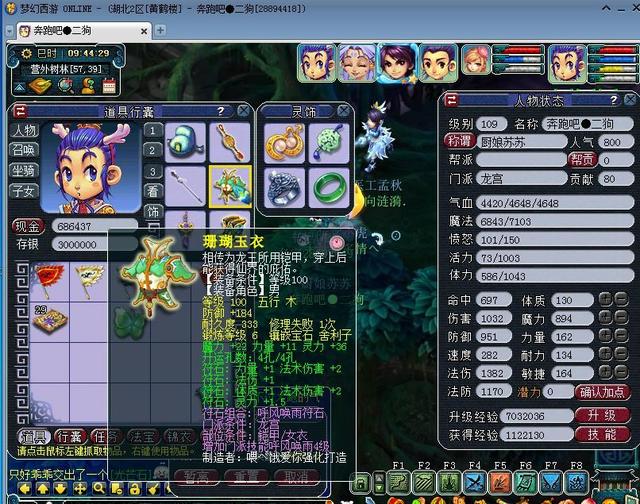Open the globe search icon under the map name

[65, 86]
